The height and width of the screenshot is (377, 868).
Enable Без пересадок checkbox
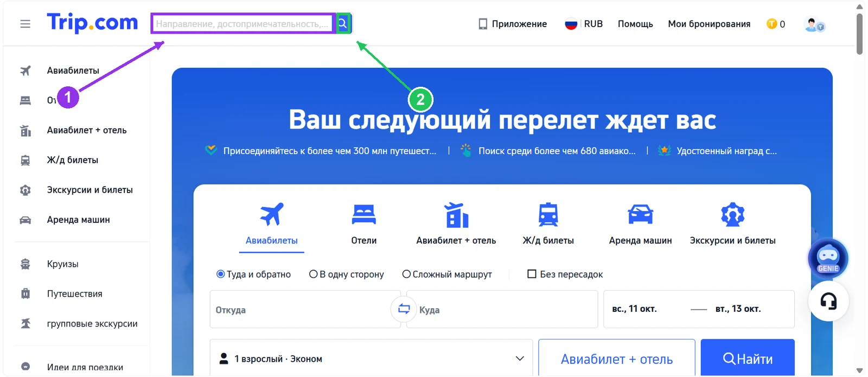click(x=532, y=274)
